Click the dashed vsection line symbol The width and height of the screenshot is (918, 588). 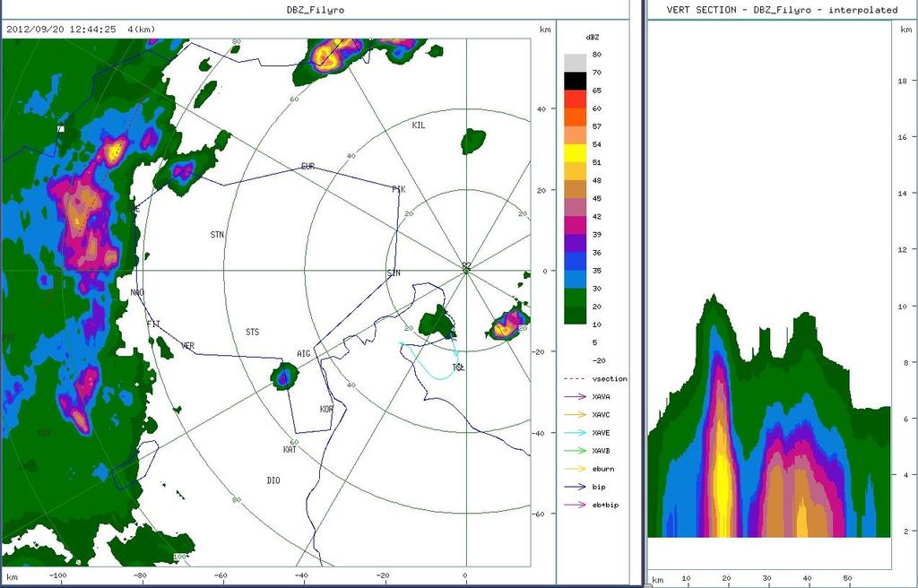(x=575, y=379)
